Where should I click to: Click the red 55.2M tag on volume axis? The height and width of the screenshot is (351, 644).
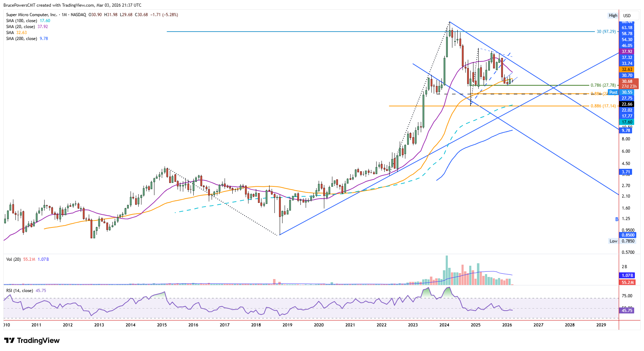pyautogui.click(x=628, y=283)
